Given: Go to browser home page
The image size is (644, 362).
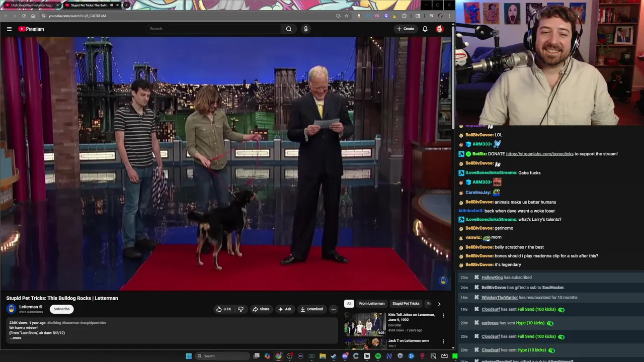Looking at the screenshot, I should pyautogui.click(x=33, y=16).
